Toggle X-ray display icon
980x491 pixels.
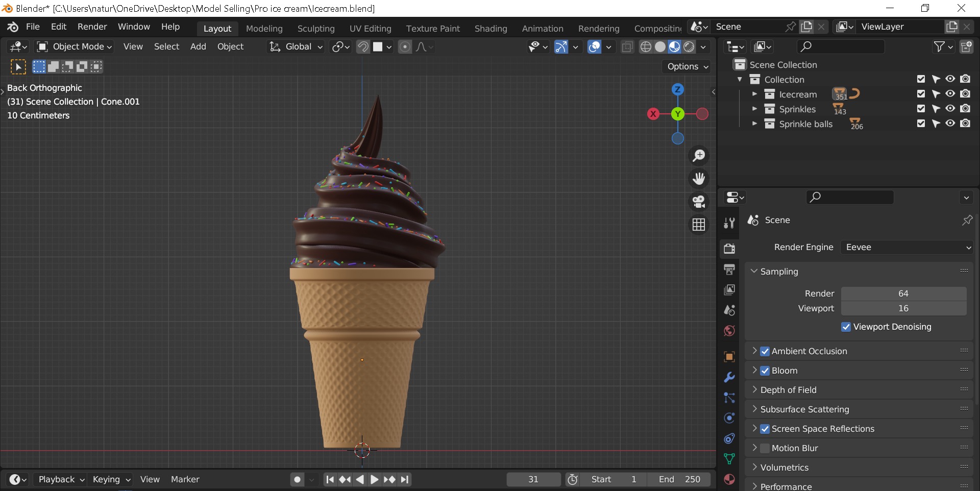(627, 46)
